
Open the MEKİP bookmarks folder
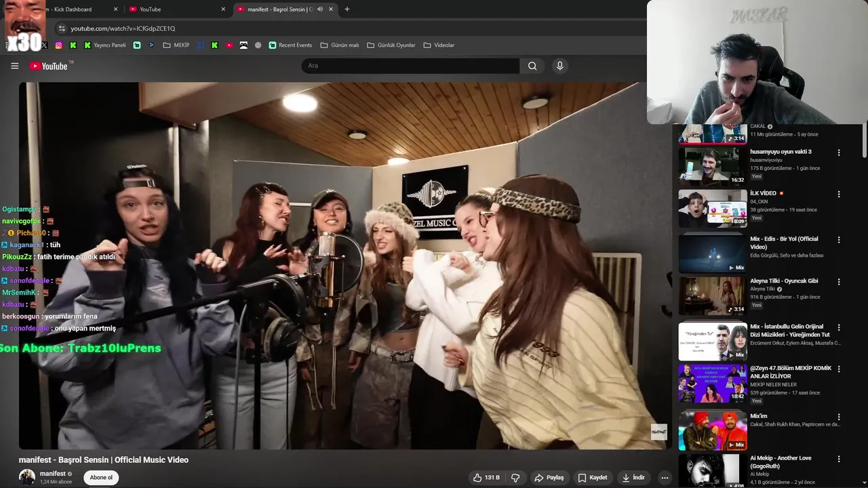coord(176,45)
